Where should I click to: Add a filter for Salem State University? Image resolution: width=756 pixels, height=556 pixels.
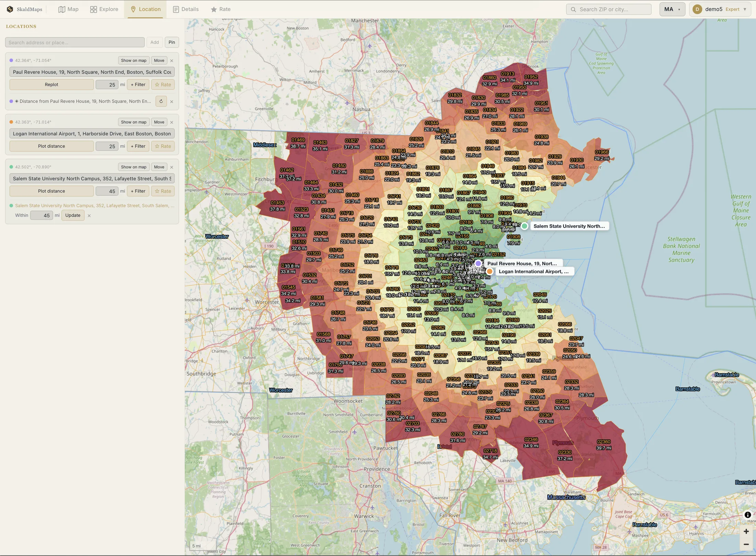(x=138, y=191)
